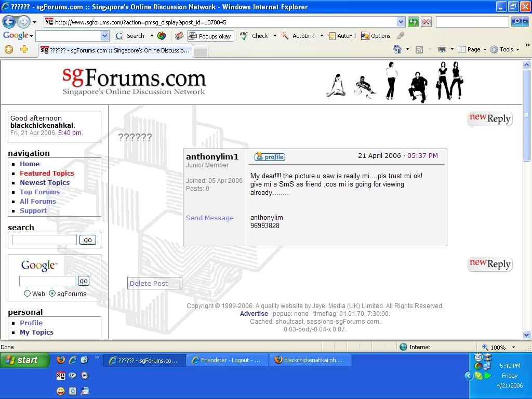The image size is (532, 399).
Task: Select the sgForums radio button
Action: point(52,294)
